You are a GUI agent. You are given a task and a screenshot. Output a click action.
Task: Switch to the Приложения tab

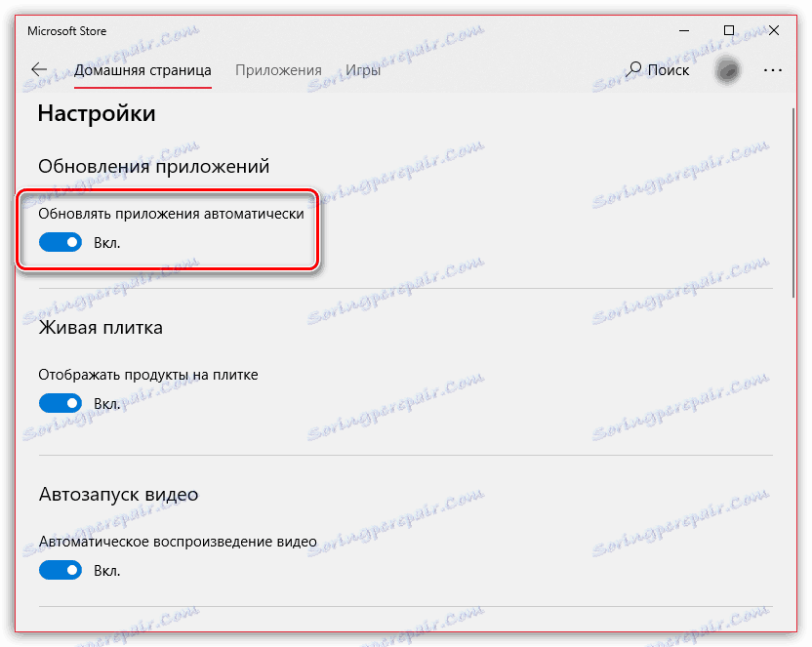[x=277, y=69]
